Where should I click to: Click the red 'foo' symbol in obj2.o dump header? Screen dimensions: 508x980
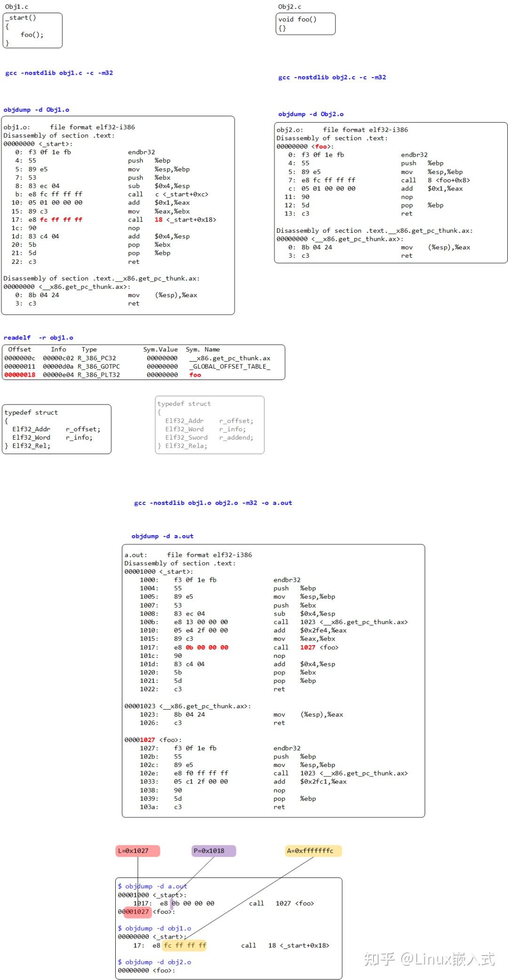321,147
